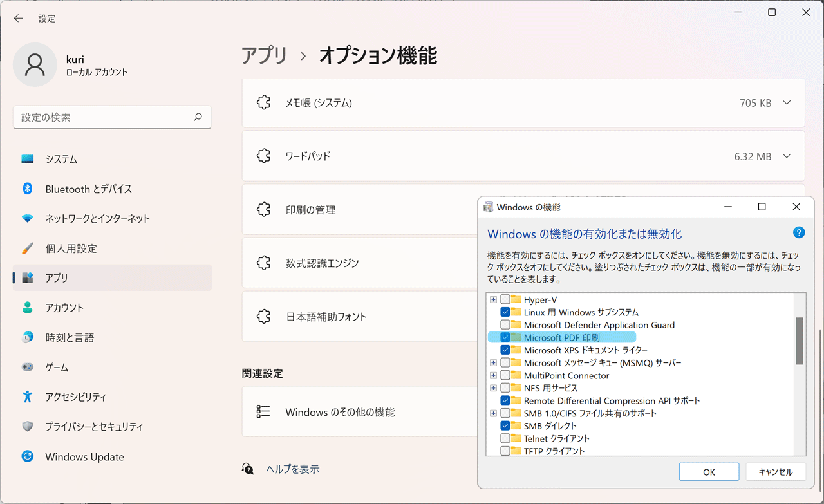Click the アプリ breadcrumb link
This screenshot has height=504, width=824.
pyautogui.click(x=264, y=55)
